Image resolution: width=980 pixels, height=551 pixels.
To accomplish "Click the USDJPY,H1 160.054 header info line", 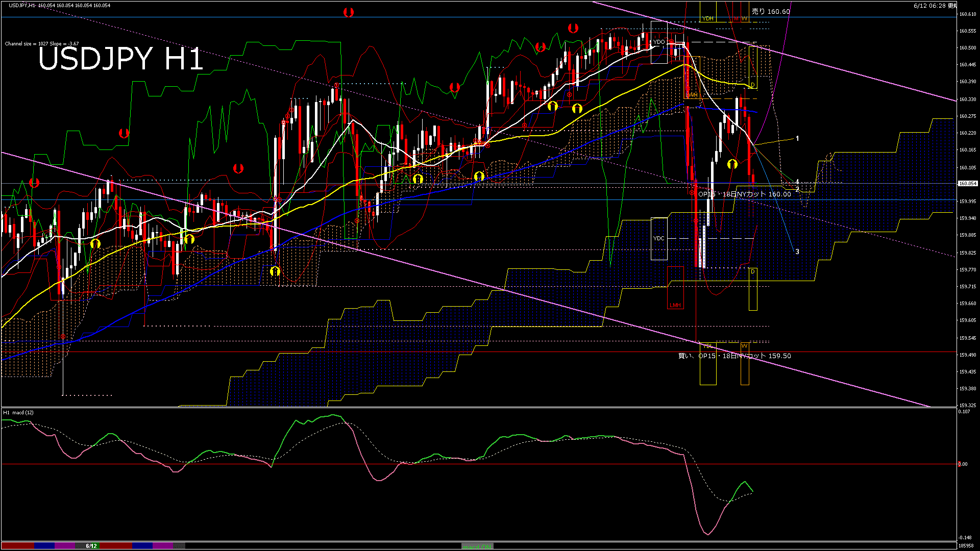I will click(x=60, y=5).
